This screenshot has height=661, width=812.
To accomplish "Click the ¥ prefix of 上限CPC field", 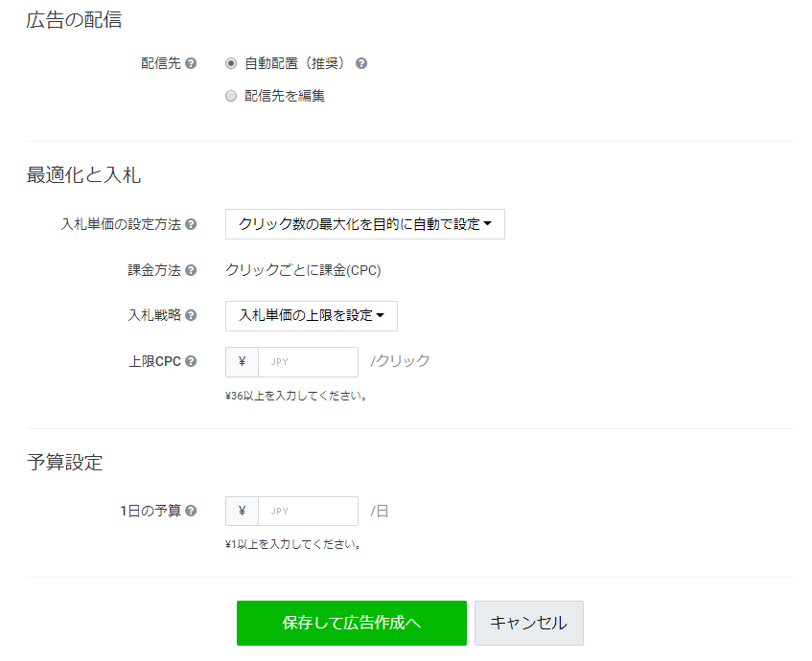I will (242, 362).
